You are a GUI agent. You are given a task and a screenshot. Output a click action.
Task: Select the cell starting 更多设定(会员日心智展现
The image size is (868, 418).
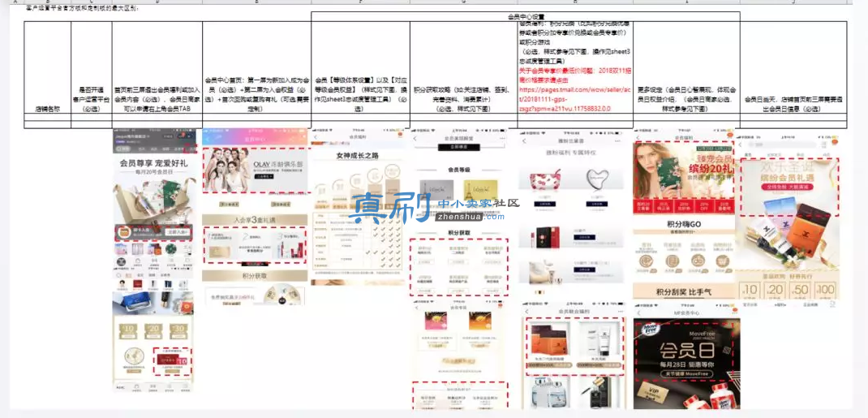point(686,67)
